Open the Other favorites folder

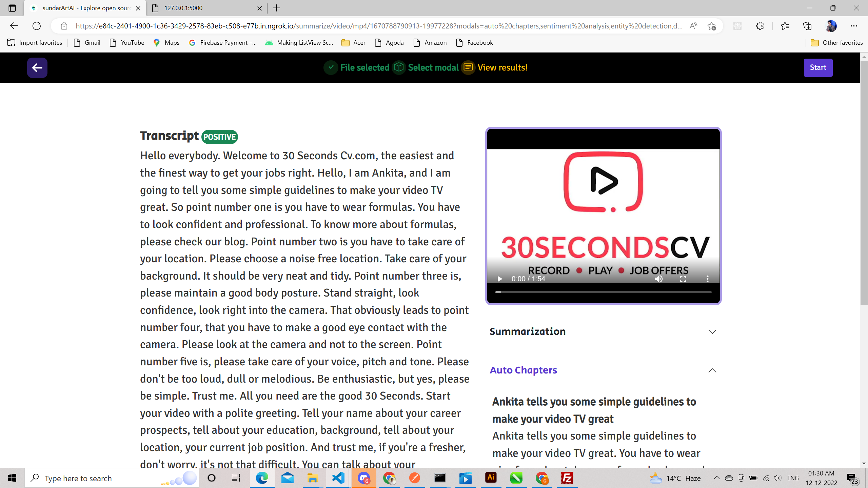pos(836,43)
